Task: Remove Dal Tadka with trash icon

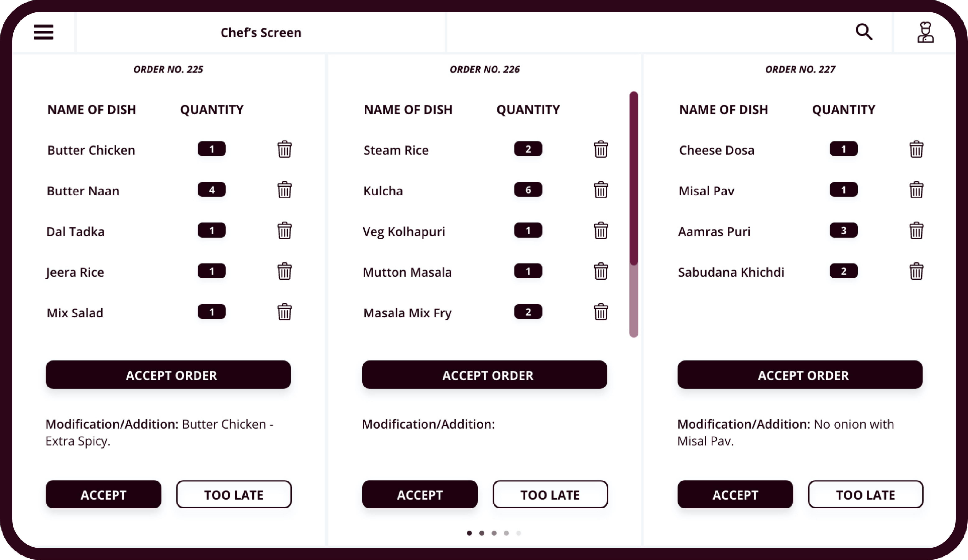Action: (285, 230)
